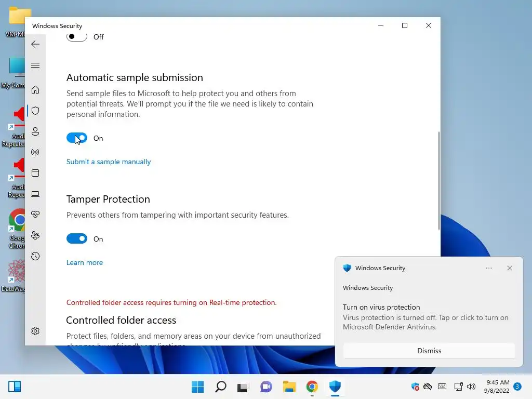Viewport: 532px width, 399px height.
Task: Open the Home icon in sidebar
Action: [35, 89]
